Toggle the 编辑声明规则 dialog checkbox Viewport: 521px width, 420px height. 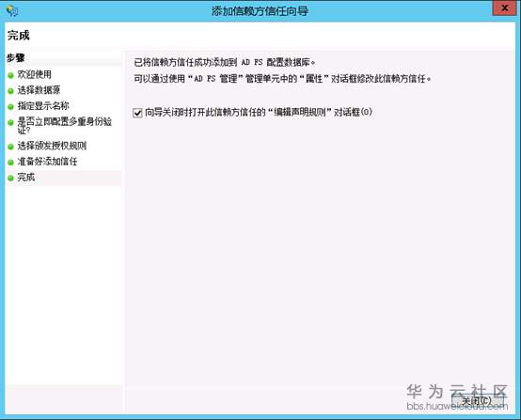pos(137,113)
